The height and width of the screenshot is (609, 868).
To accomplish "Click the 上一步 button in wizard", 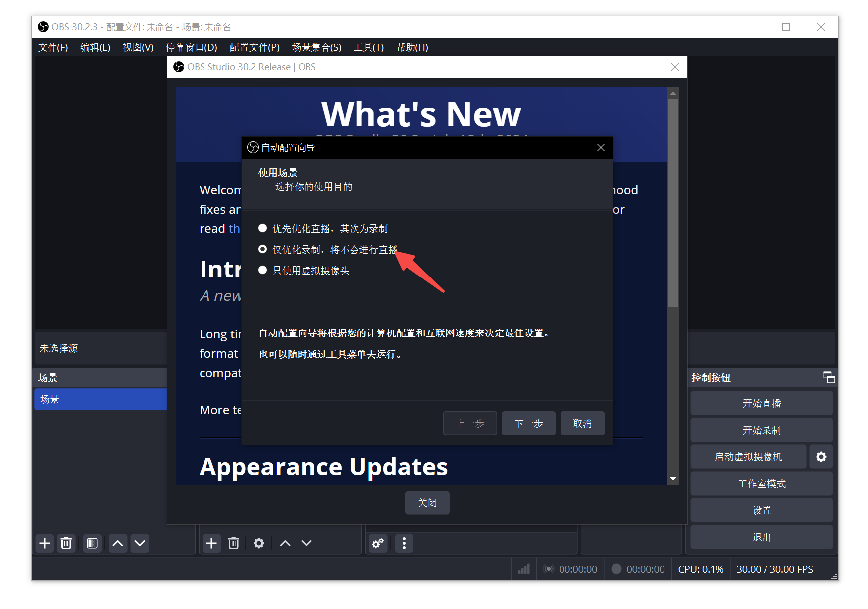I will 470,423.
